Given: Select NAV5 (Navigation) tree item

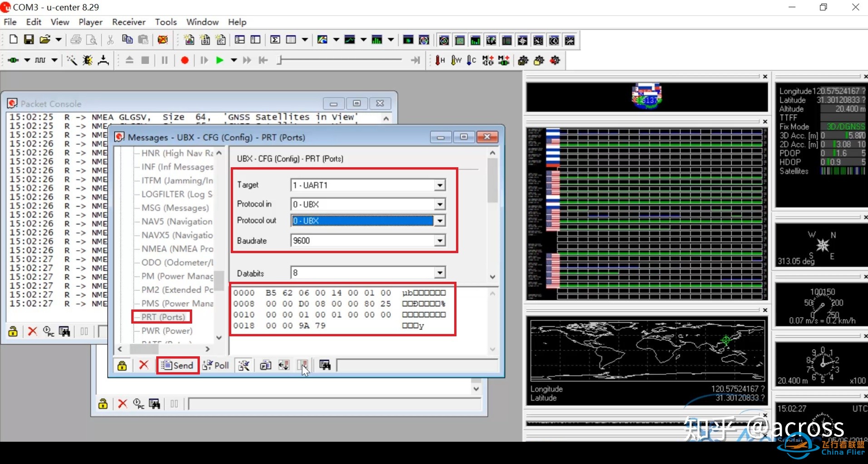Looking at the screenshot, I should tap(177, 221).
